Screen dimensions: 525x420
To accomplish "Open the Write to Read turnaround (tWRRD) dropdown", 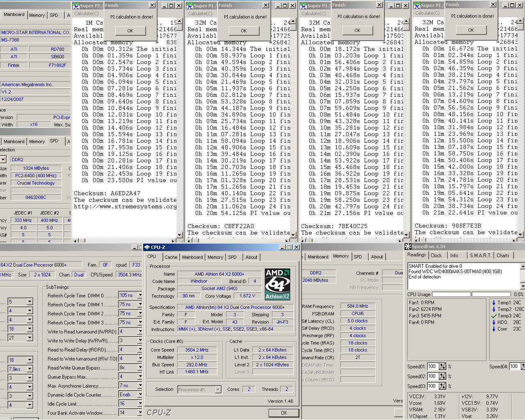I will coord(140,331).
